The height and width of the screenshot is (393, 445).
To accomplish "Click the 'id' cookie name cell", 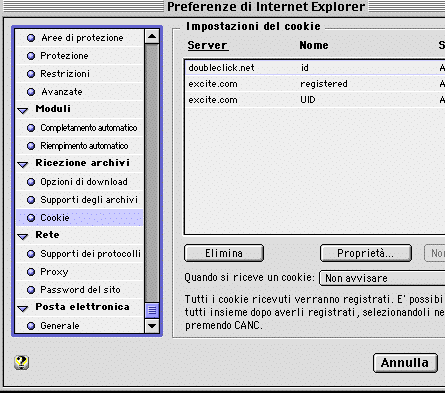I will pyautogui.click(x=305, y=68).
